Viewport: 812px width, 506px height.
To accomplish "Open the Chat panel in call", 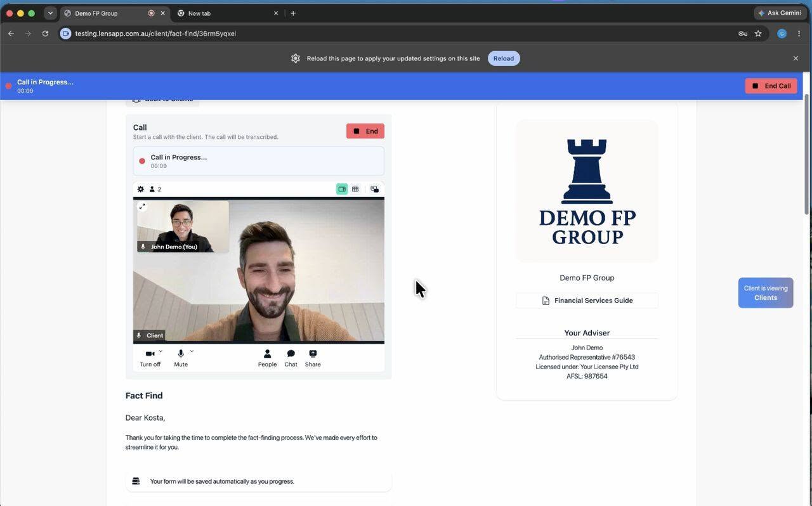I will pos(291,358).
